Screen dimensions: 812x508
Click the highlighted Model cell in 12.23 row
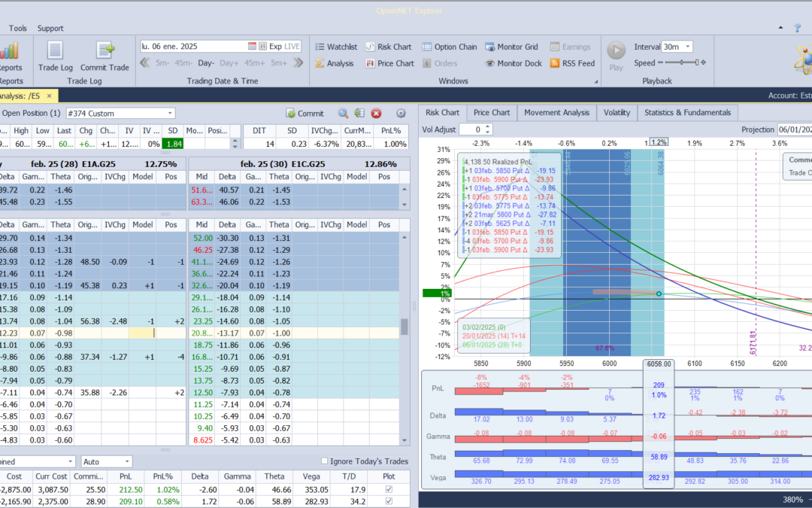pos(142,333)
